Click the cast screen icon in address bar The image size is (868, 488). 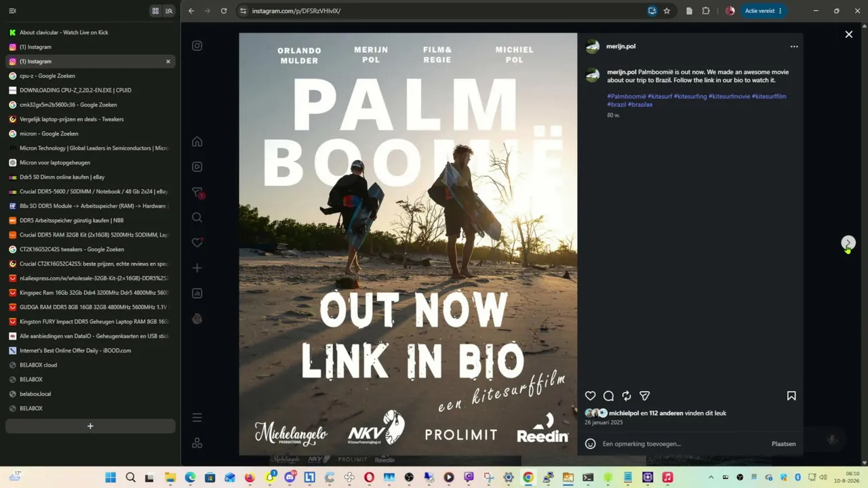tap(652, 11)
